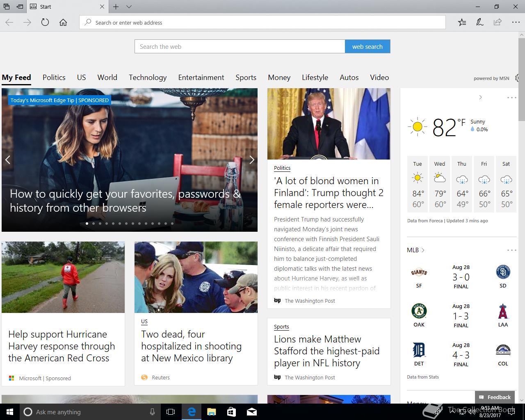Show previous slide in the featured carousel

[7, 160]
